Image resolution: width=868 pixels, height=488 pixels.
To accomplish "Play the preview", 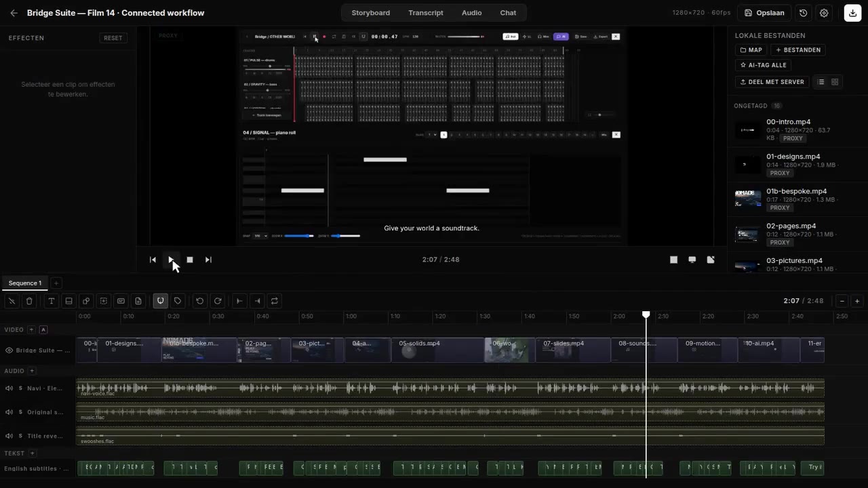I will [x=171, y=260].
